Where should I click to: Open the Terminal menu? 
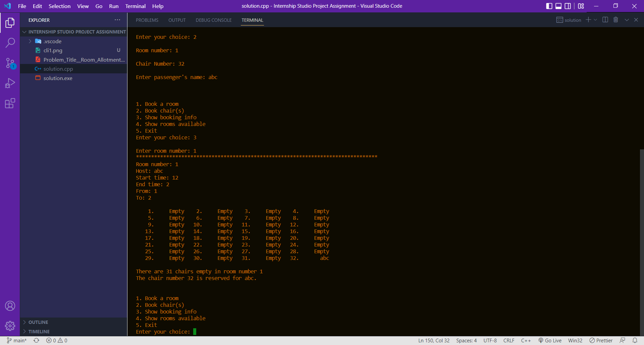tap(136, 6)
